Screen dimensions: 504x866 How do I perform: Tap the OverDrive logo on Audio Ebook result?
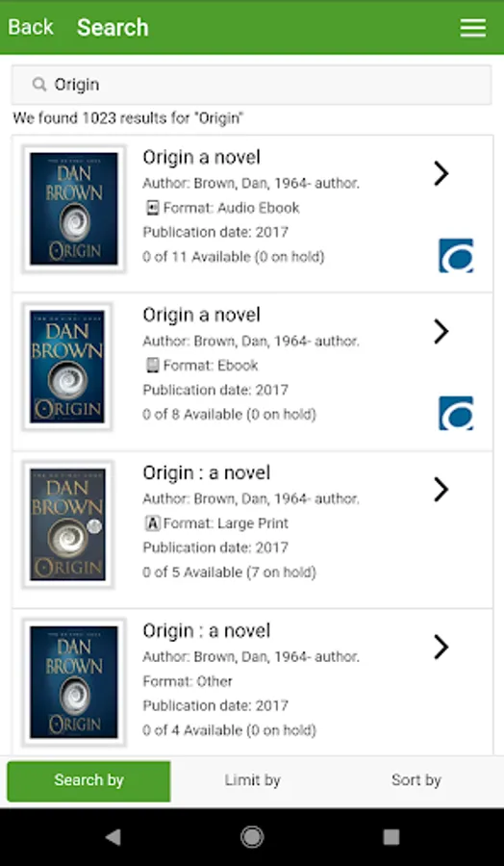[456, 256]
